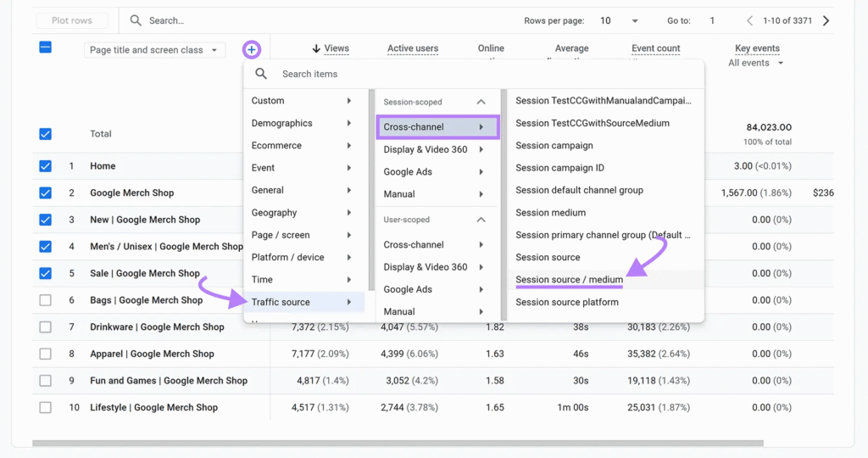
Task: Go to next page using right chevron
Action: [x=826, y=20]
